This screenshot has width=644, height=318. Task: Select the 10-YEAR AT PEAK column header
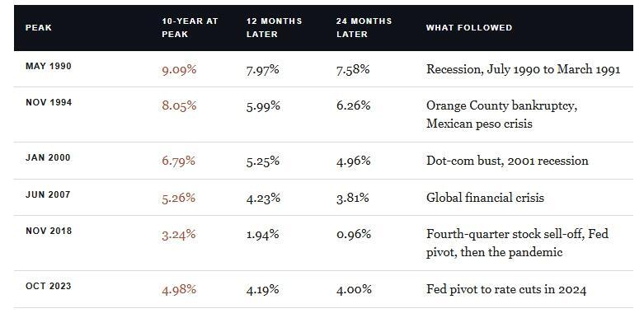click(x=190, y=28)
